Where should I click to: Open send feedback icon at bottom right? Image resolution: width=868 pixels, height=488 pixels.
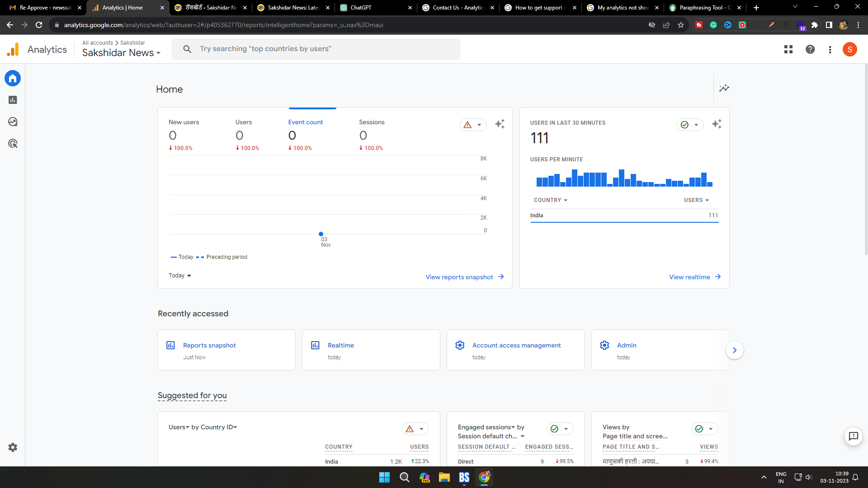[x=853, y=436]
